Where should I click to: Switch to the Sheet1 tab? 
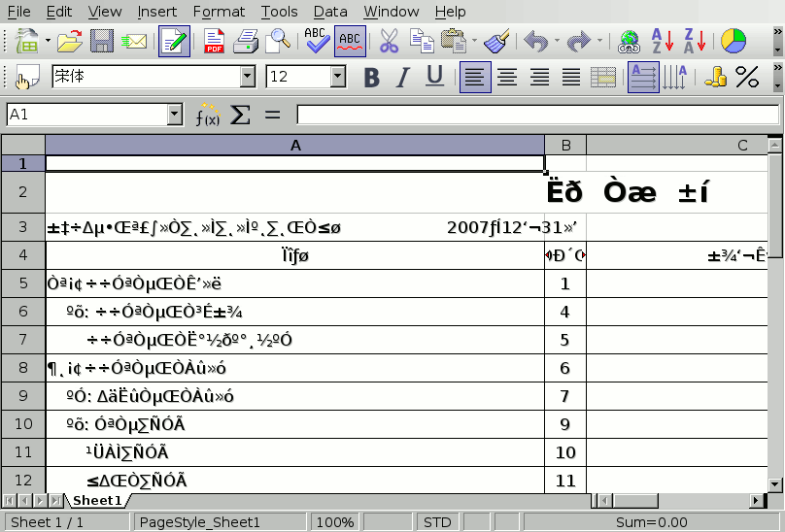pyautogui.click(x=97, y=501)
